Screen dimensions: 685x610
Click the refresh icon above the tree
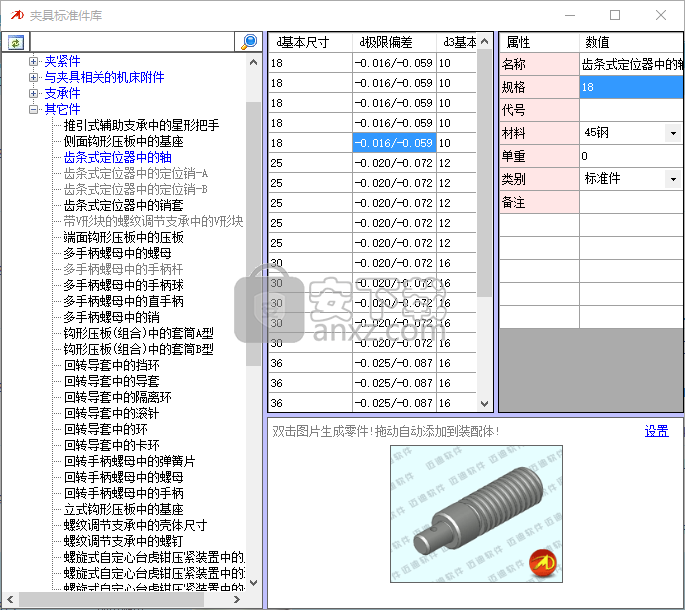(x=16, y=42)
